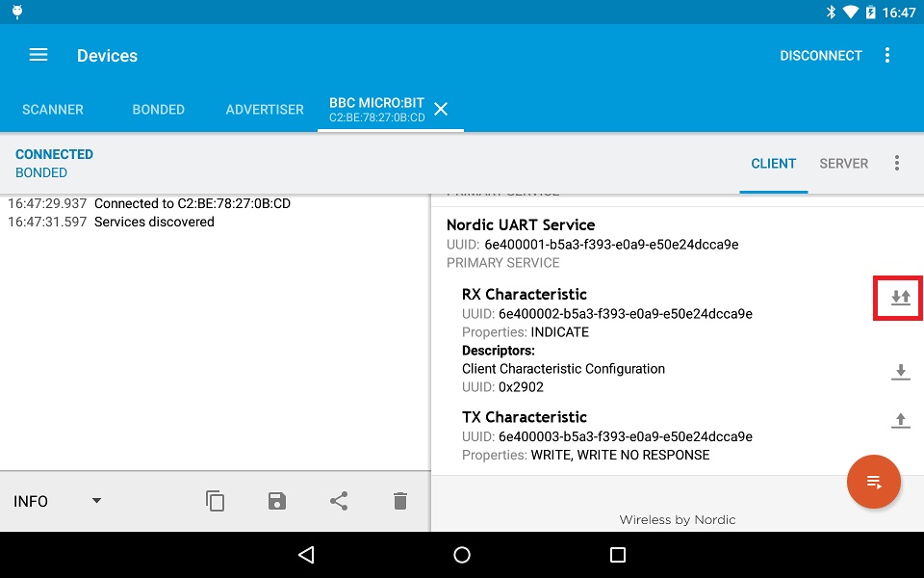Clear the log with the trash icon

coord(400,501)
